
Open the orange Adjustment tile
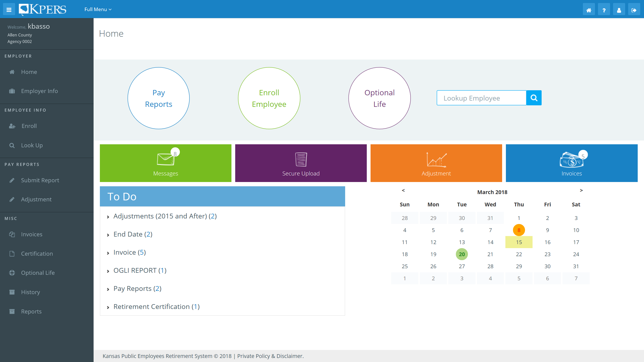click(436, 163)
